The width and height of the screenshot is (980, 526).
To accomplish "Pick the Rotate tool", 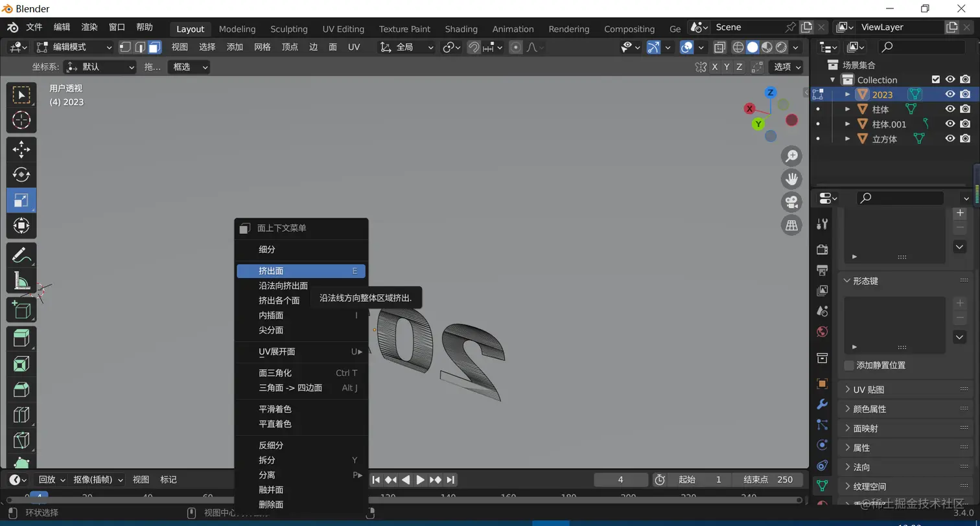I will [21, 175].
